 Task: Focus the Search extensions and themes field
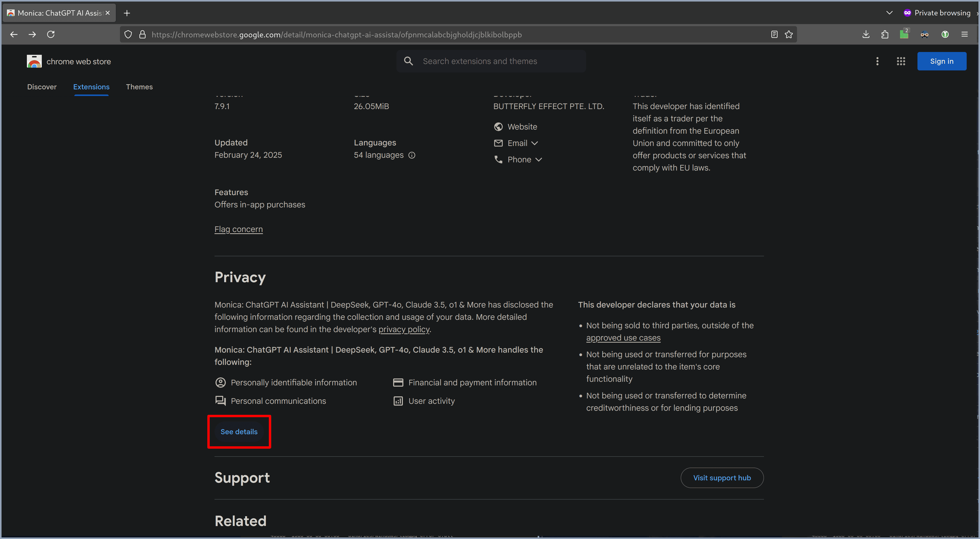[x=491, y=61]
